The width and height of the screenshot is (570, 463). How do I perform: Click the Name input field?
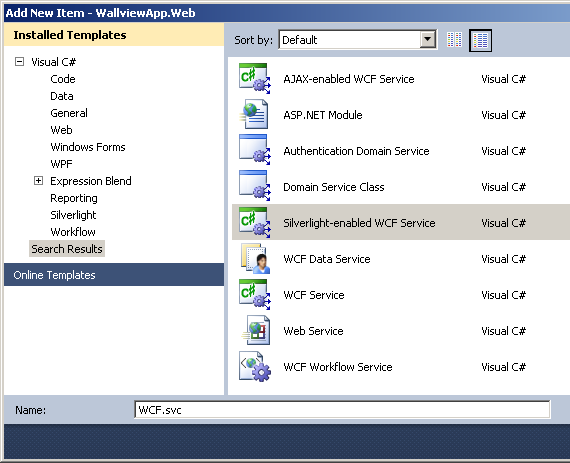tap(342, 410)
